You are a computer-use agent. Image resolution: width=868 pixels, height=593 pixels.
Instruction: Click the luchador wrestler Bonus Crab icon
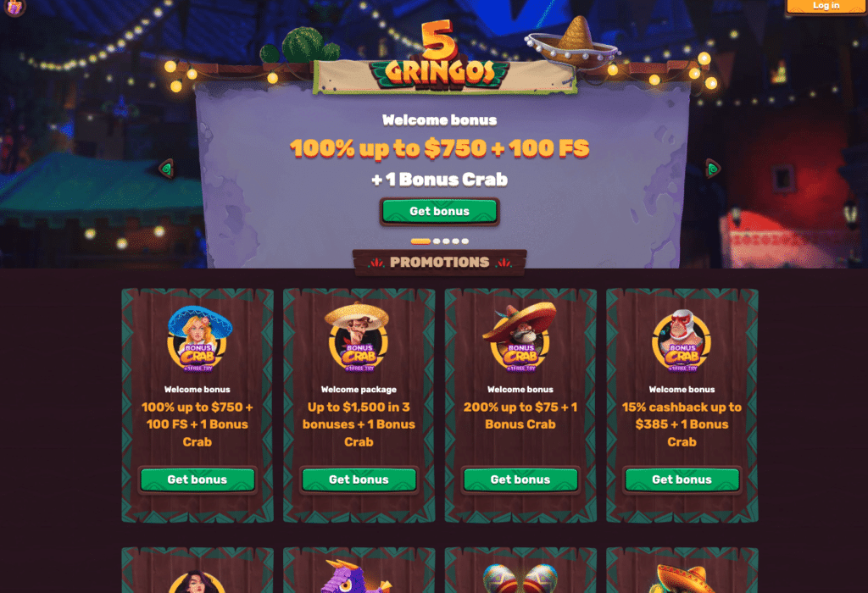point(682,340)
